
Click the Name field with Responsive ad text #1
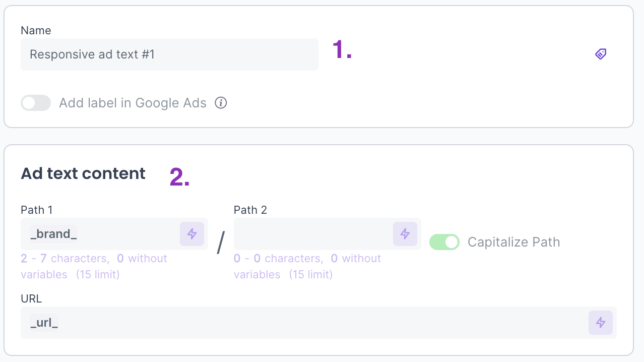tap(169, 54)
